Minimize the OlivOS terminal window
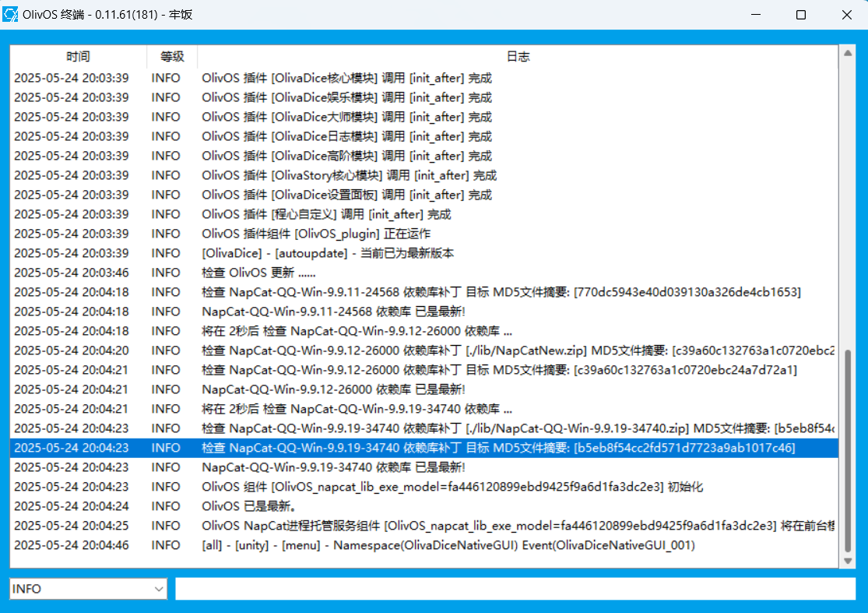 [759, 15]
